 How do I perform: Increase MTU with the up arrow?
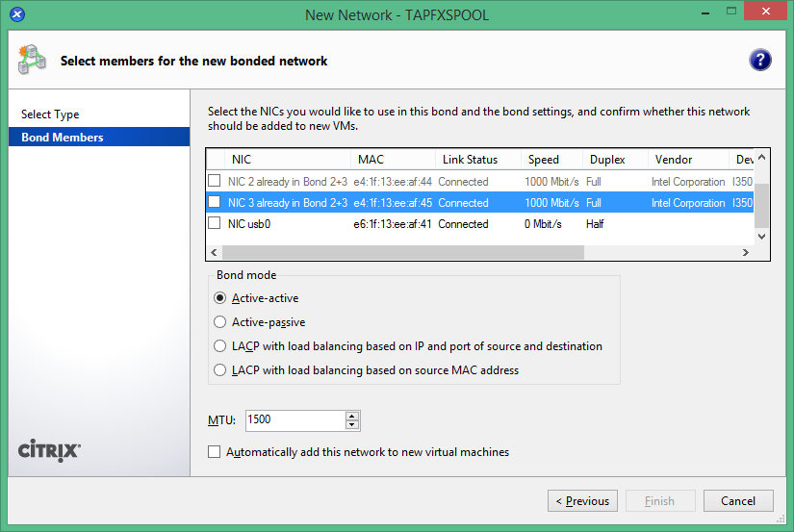(x=352, y=417)
